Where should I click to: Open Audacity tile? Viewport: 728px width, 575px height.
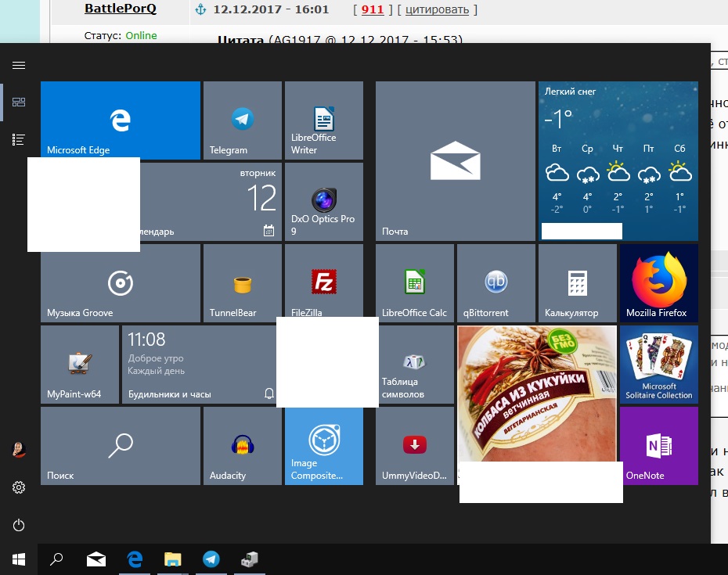tap(243, 446)
